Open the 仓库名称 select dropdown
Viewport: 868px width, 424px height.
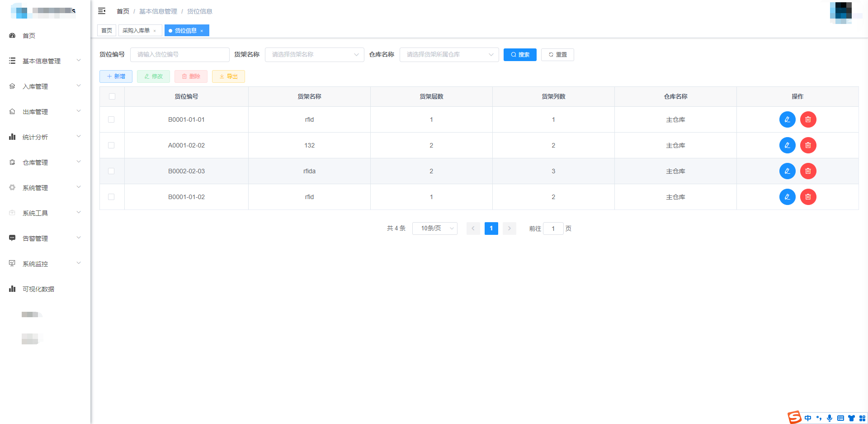[x=449, y=55]
